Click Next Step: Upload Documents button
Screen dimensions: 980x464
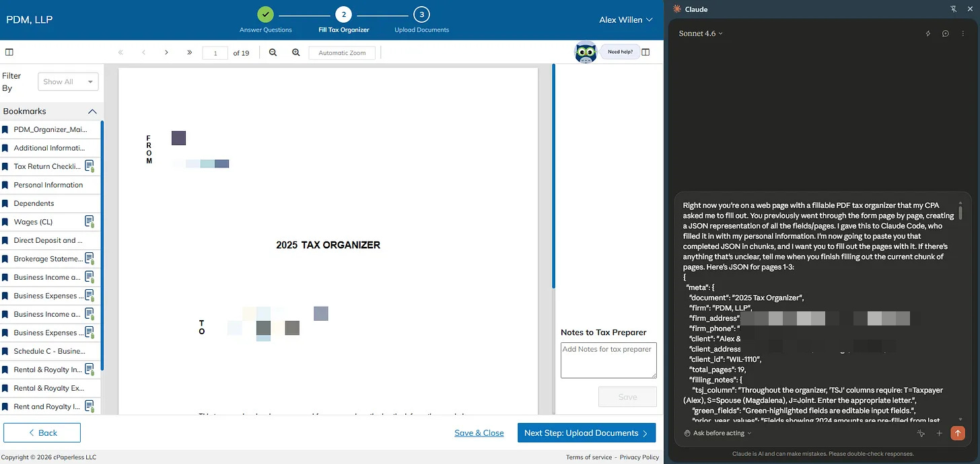tap(587, 432)
